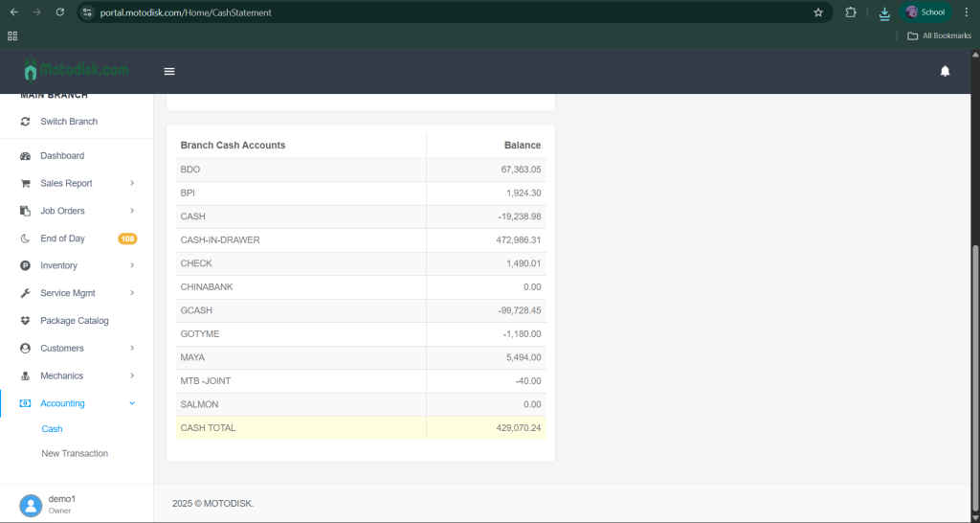The image size is (980, 523).
Task: Click the Motodisk.com logo
Action: pyautogui.click(x=77, y=71)
